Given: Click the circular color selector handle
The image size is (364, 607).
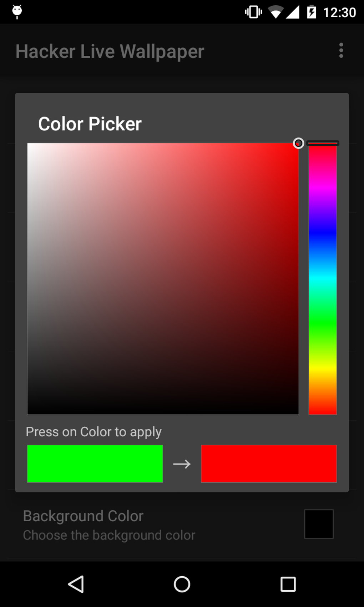Looking at the screenshot, I should pos(298,143).
